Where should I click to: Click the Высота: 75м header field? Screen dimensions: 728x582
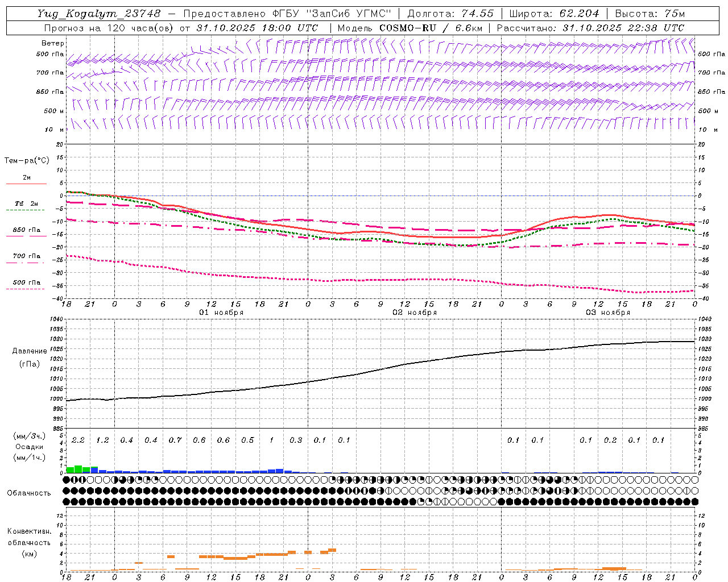point(650,14)
